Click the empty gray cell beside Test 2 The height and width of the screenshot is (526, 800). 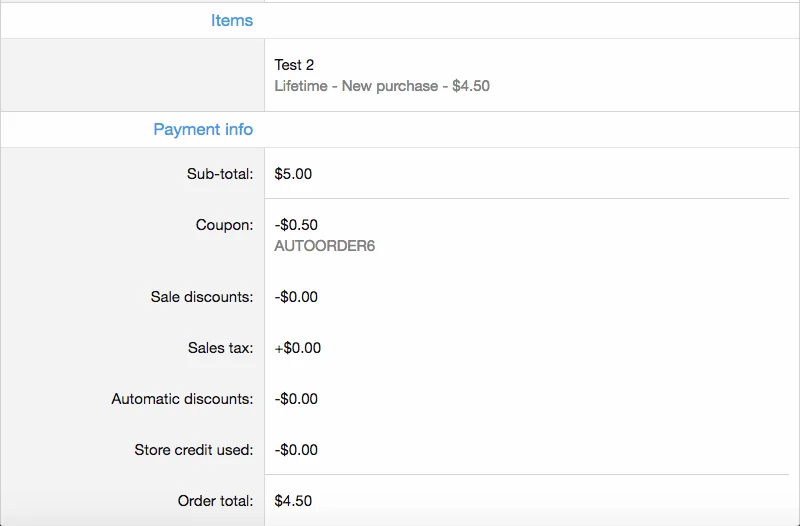pyautogui.click(x=132, y=75)
